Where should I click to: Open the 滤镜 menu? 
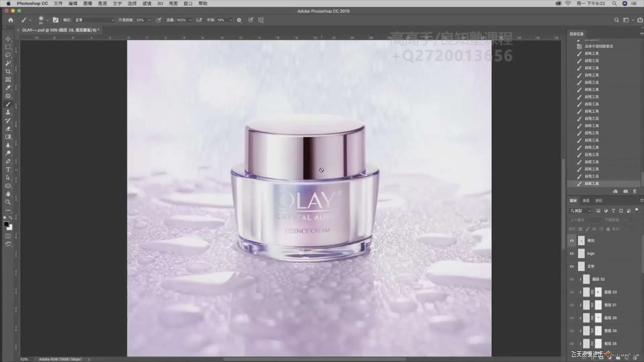pyautogui.click(x=147, y=3)
